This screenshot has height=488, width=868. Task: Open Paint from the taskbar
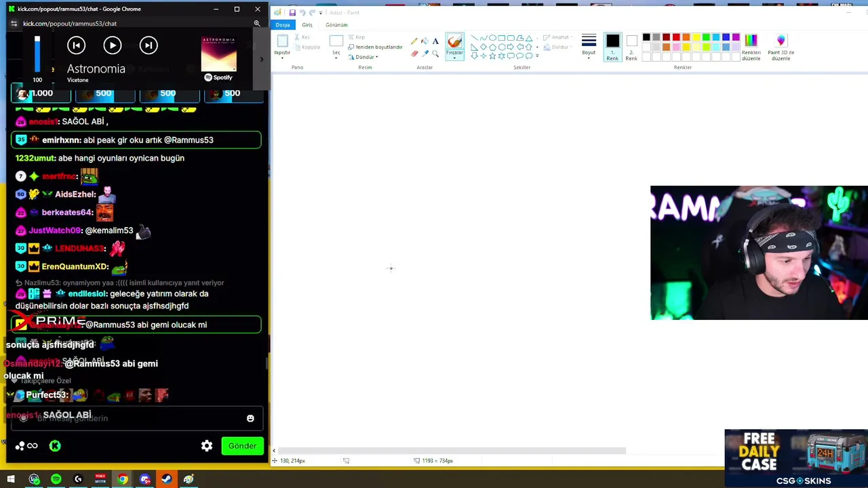pyautogui.click(x=189, y=479)
